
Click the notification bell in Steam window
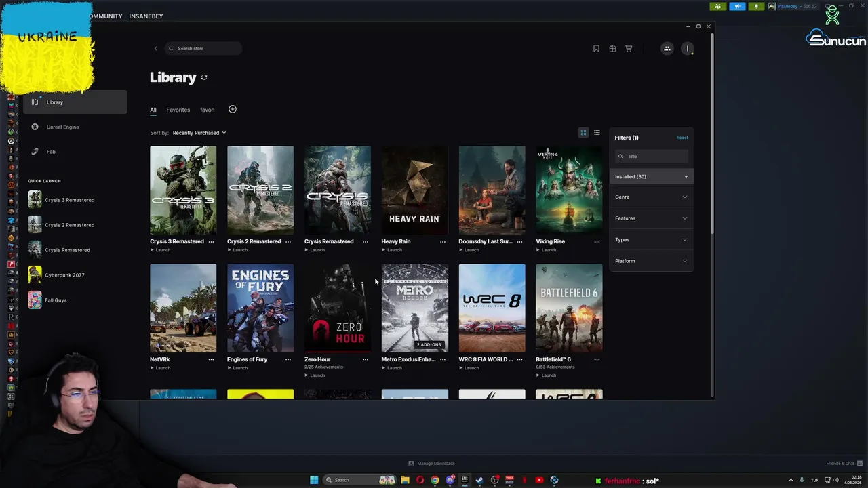[x=756, y=7]
